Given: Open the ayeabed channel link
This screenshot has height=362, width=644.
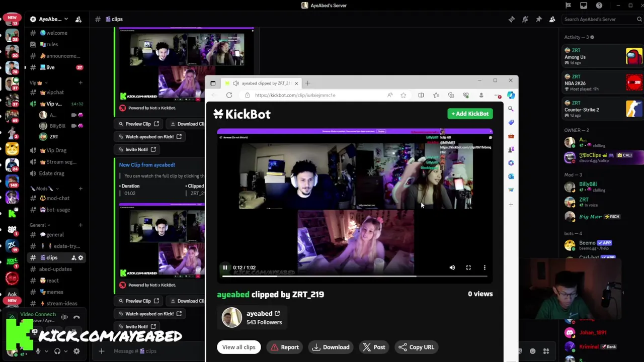Looking at the screenshot, I should pyautogui.click(x=263, y=313).
